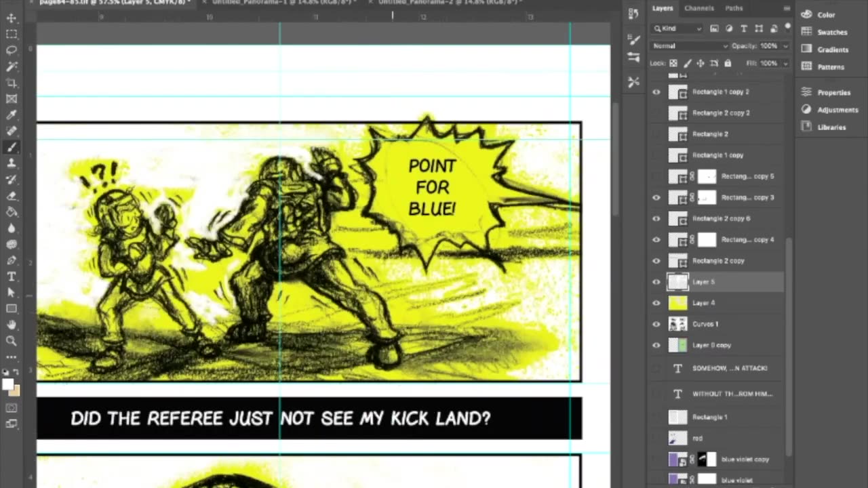Expand the Opacity slider dropdown arrow

pos(785,46)
